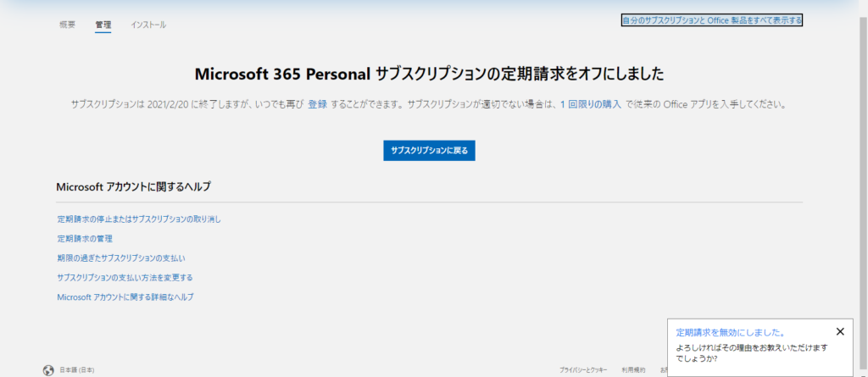Open 自分のサブスクリプションと Office 製品をすべて表示する link
The width and height of the screenshot is (868, 377).
pyautogui.click(x=712, y=20)
